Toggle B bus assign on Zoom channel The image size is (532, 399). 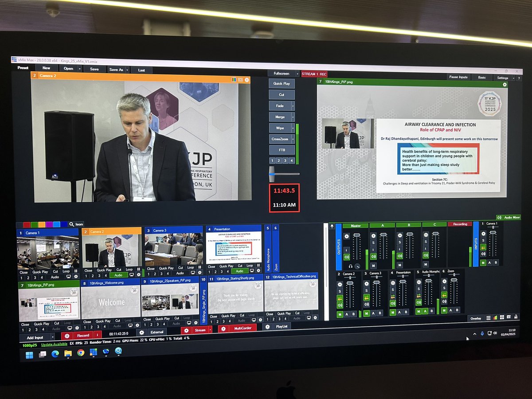pos(457,309)
